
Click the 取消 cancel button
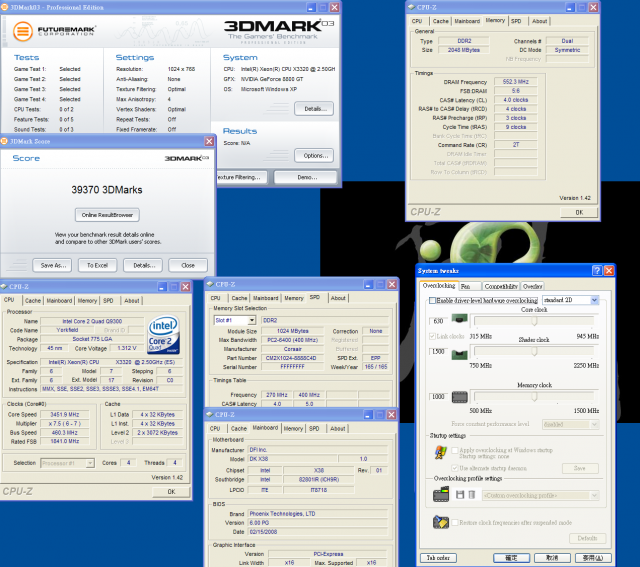(x=552, y=558)
